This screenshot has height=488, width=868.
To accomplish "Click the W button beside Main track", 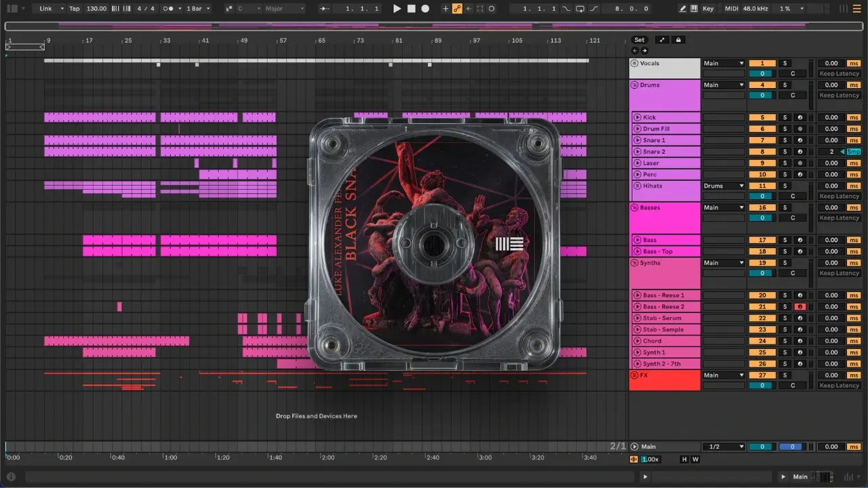I will 695,460.
